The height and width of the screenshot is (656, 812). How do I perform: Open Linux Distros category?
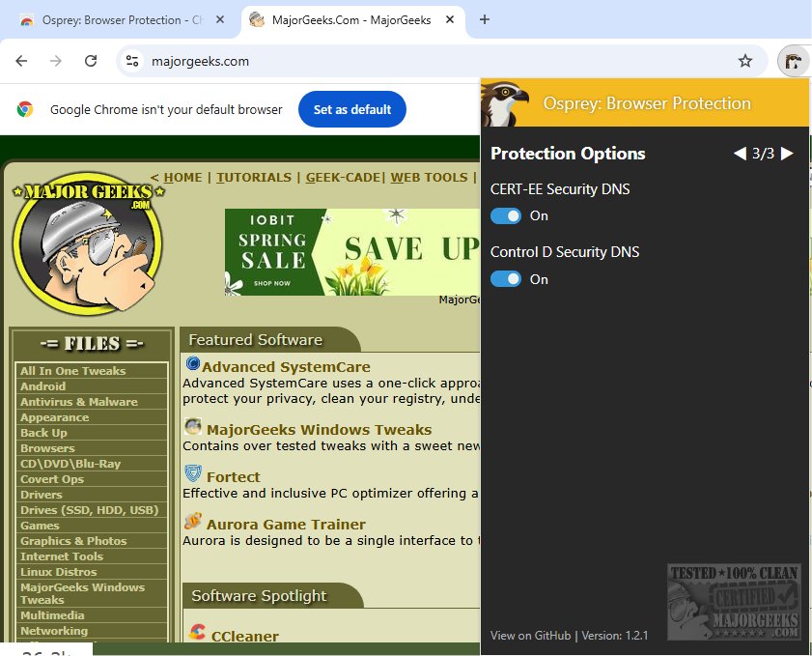[59, 572]
